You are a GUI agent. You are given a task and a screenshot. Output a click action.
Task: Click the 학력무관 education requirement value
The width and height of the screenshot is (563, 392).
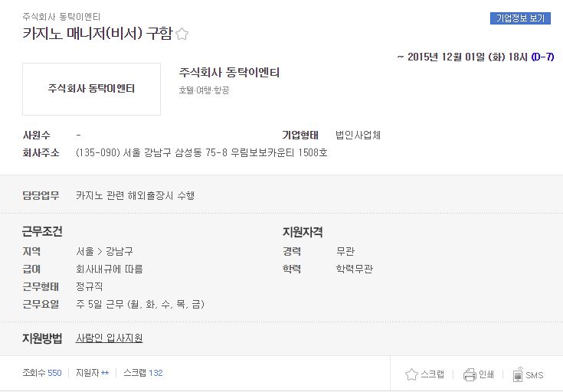click(x=355, y=269)
